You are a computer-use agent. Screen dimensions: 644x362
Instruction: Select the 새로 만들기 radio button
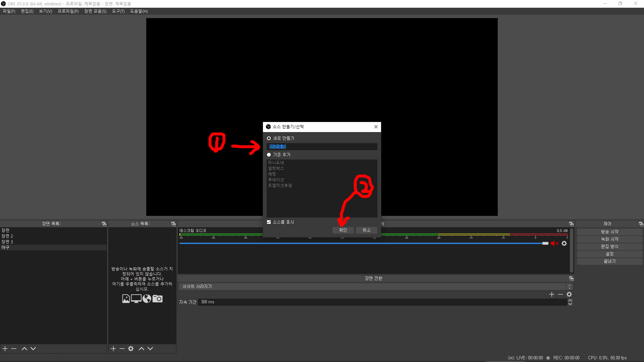pos(269,138)
